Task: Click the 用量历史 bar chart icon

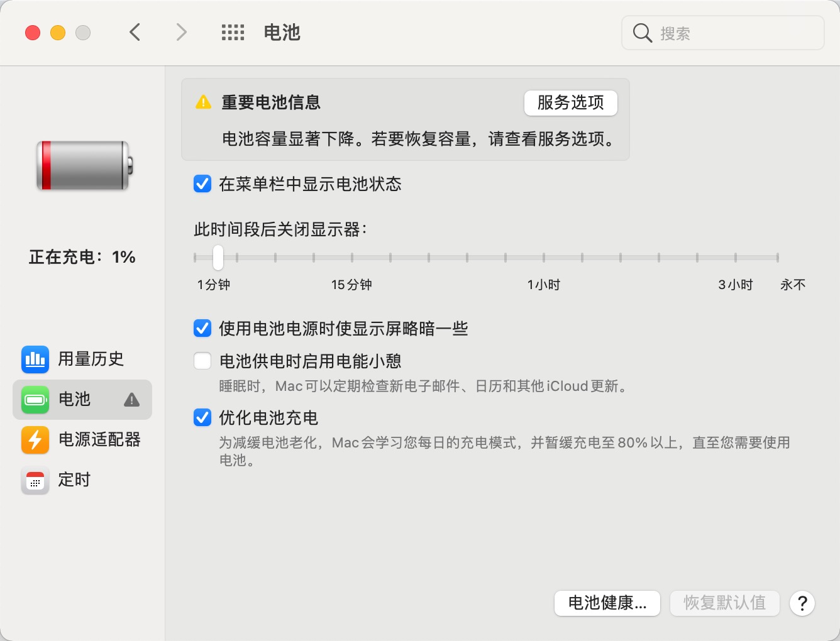Action: pos(35,359)
